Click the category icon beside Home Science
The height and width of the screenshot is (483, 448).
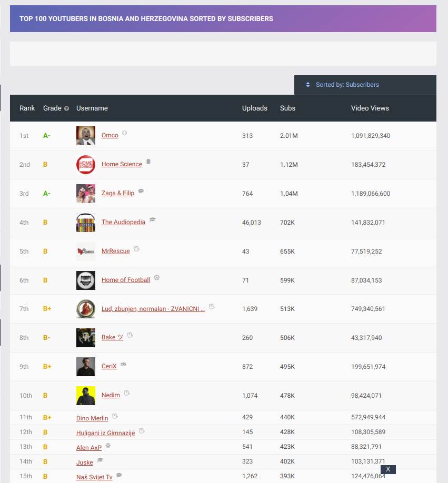pos(148,162)
